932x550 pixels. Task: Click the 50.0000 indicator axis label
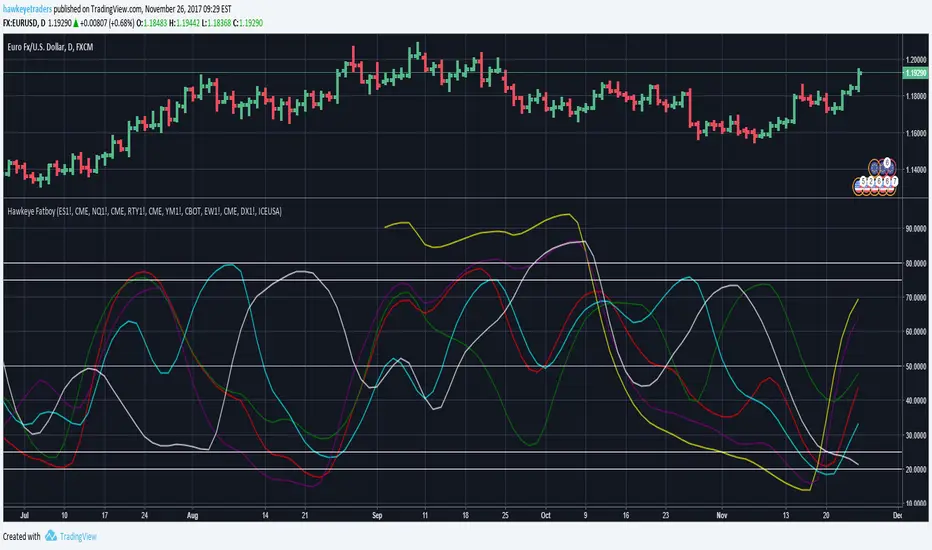pyautogui.click(x=916, y=366)
